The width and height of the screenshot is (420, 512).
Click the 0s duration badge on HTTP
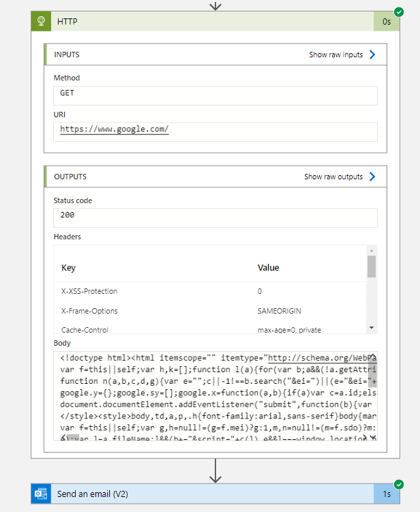click(x=387, y=21)
